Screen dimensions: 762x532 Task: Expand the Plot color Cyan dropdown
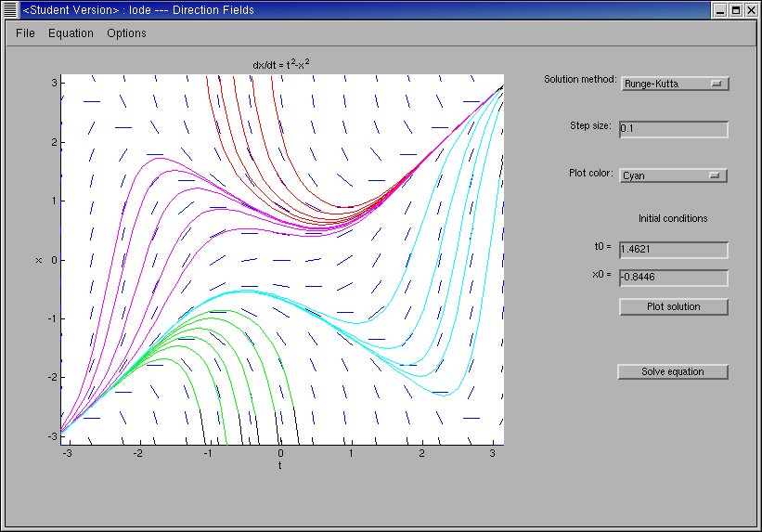click(673, 175)
